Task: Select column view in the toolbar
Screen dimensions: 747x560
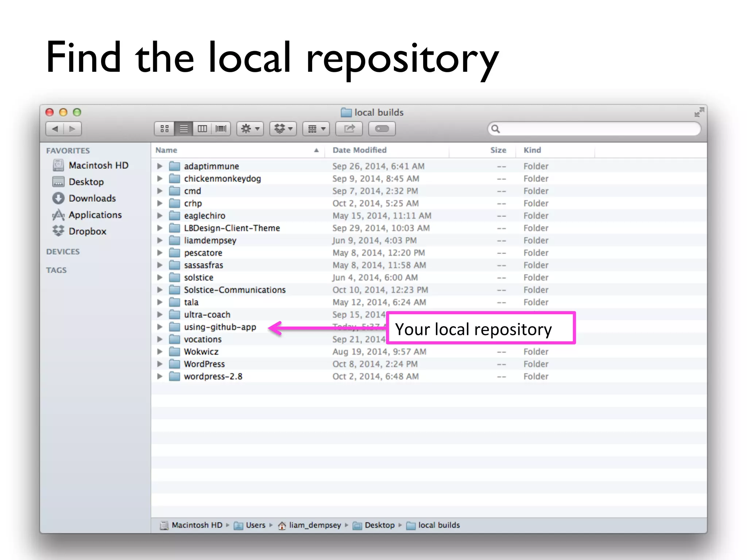Action: [x=202, y=129]
